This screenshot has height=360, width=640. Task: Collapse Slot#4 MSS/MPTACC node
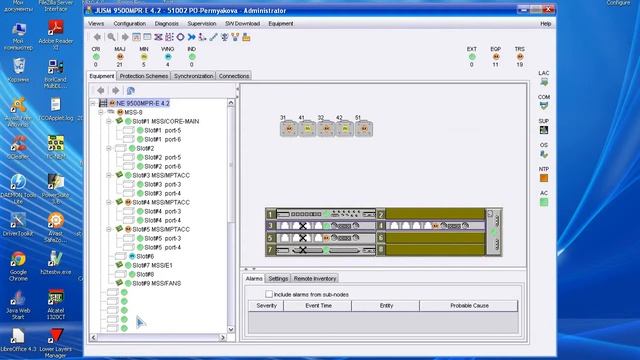coord(109,202)
